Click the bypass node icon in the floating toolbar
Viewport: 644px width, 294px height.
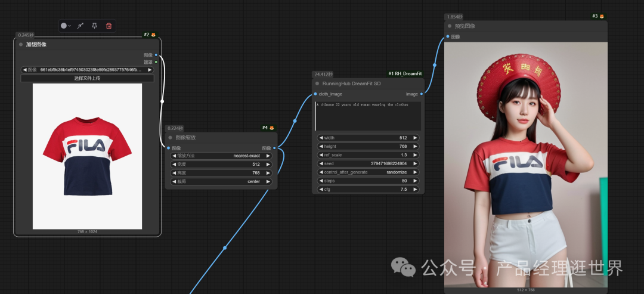[80, 26]
